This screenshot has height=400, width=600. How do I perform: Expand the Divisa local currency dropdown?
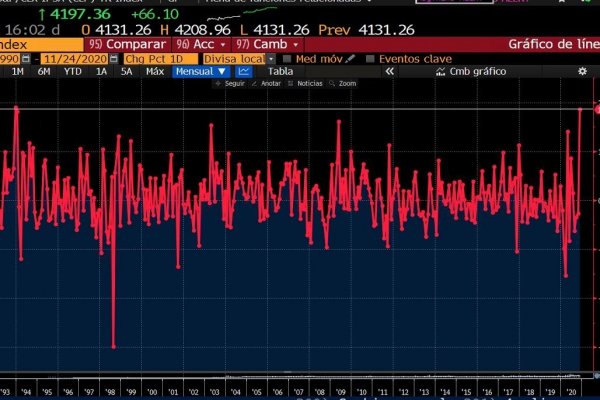click(271, 59)
